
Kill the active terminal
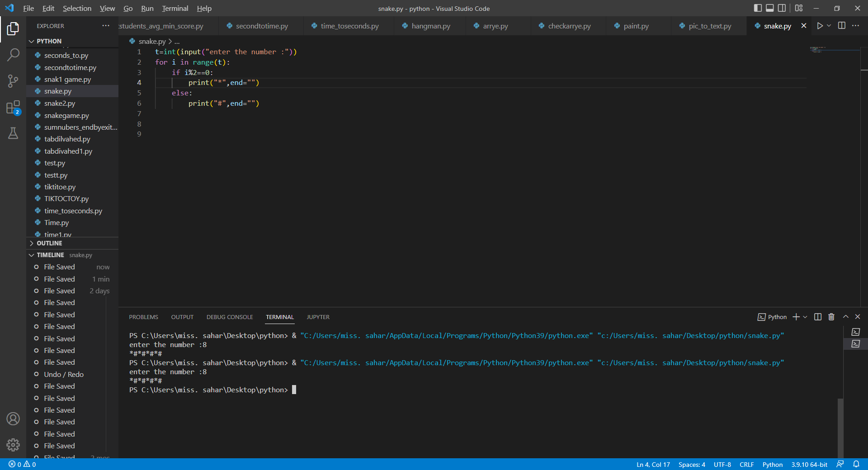point(831,317)
